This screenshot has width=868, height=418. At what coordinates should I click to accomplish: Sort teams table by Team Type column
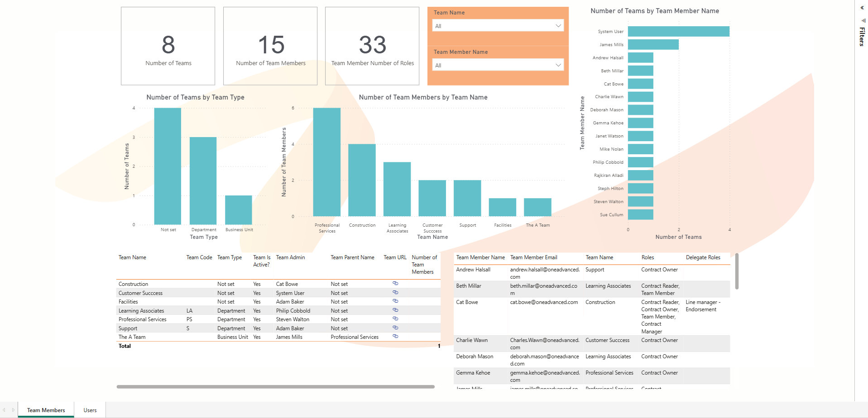pyautogui.click(x=230, y=257)
